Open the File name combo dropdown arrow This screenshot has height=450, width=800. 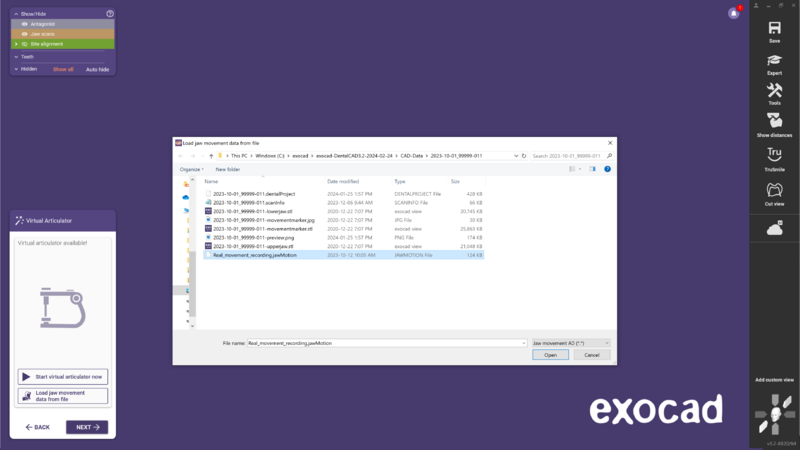pyautogui.click(x=523, y=343)
